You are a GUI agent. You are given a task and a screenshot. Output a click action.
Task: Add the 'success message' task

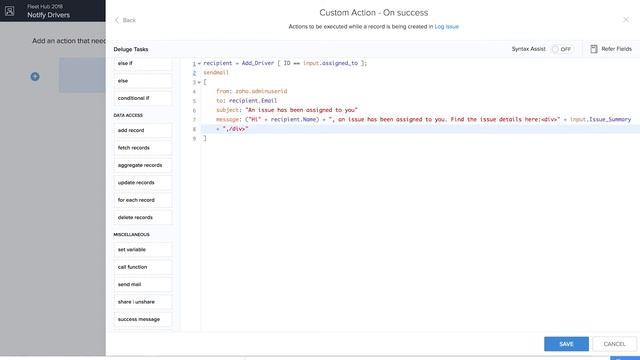point(142,319)
